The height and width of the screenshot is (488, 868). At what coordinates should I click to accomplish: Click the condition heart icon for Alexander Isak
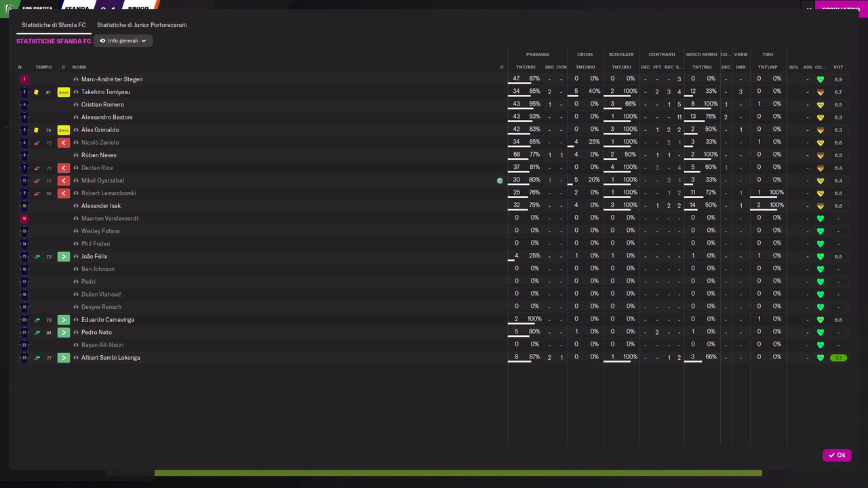click(x=821, y=206)
